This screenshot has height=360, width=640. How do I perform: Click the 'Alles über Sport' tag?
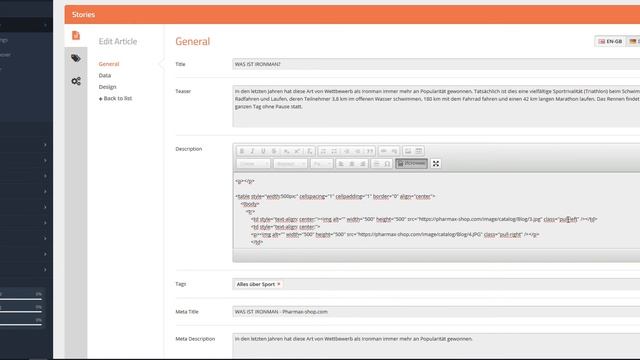click(x=256, y=284)
